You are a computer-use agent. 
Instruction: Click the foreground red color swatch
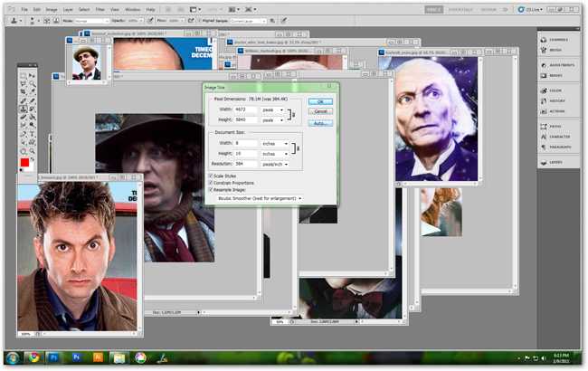point(24,163)
